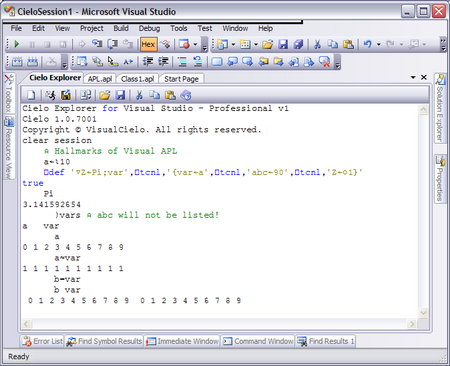Open the Command Window panel
This screenshot has height=366, width=450.
click(x=258, y=341)
